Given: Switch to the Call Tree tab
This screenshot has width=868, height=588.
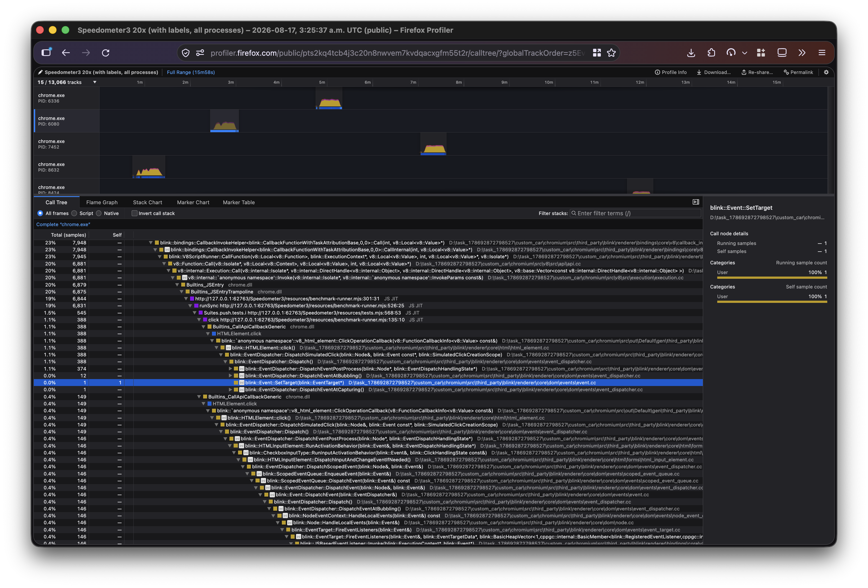Looking at the screenshot, I should [56, 202].
